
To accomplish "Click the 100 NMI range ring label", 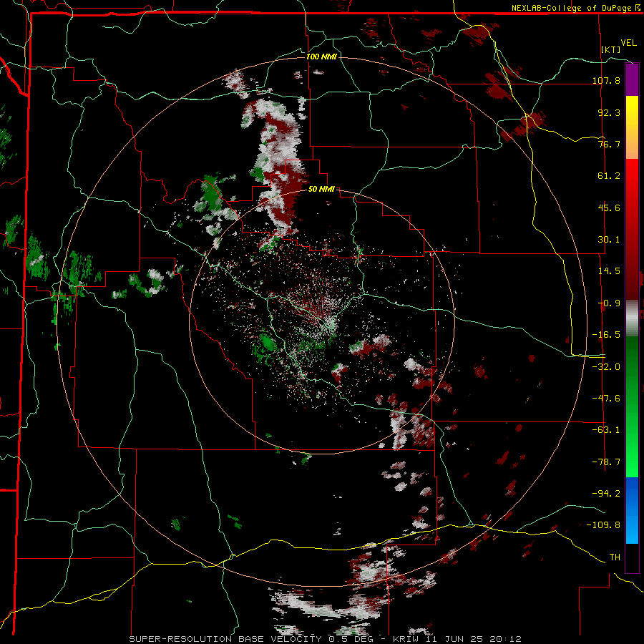I will 321,57.
